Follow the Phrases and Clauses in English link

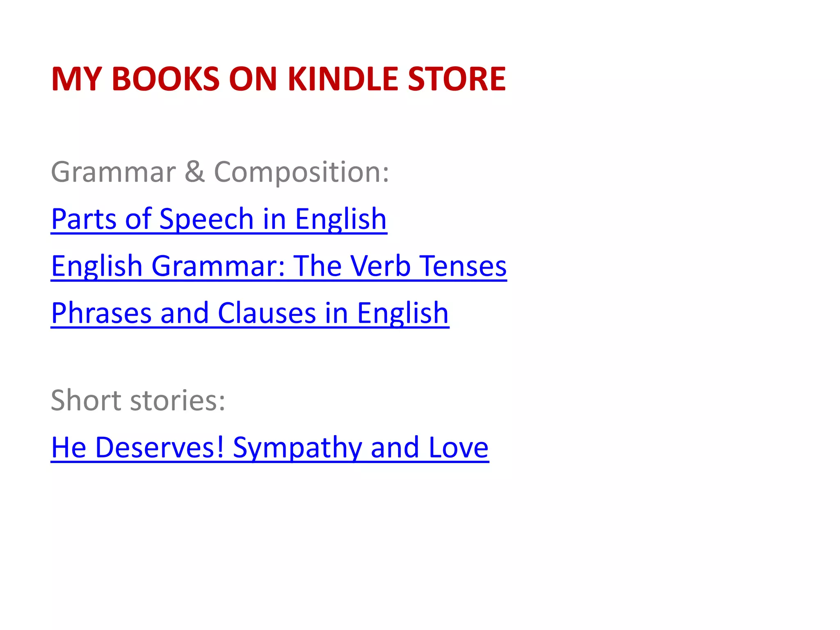click(x=250, y=314)
